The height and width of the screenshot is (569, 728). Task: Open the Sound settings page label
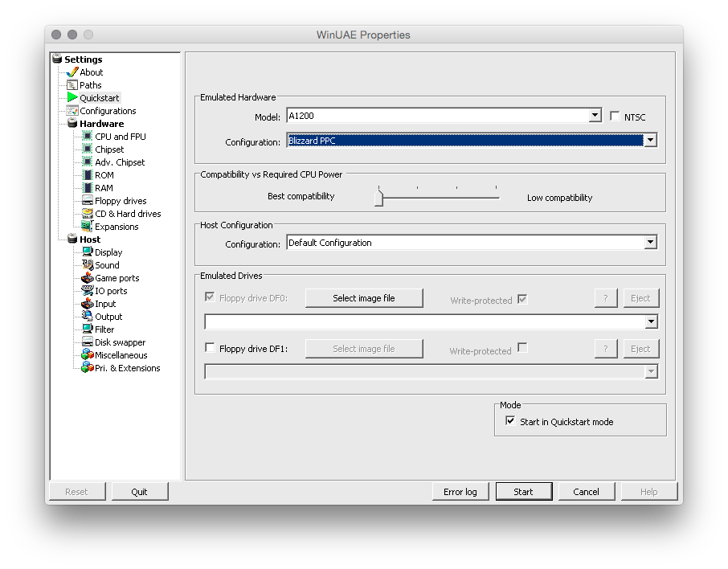(107, 264)
